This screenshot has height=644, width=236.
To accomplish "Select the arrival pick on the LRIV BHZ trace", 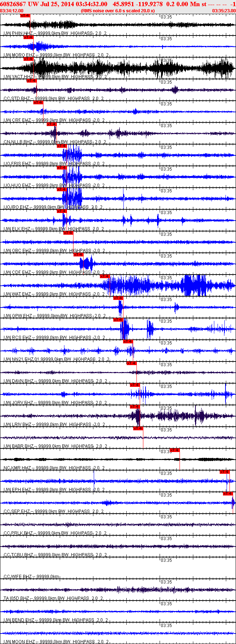I will pos(135,407).
